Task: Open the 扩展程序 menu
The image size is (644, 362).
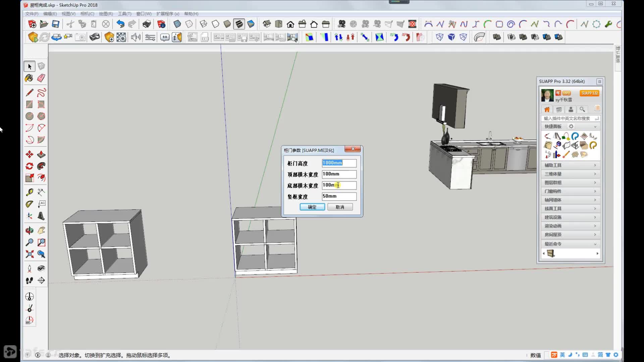Action: point(168,14)
